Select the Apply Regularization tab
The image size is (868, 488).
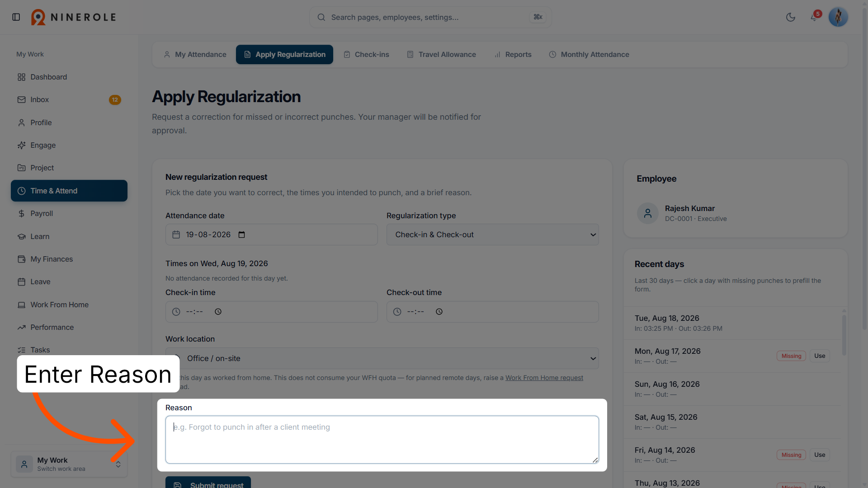(x=284, y=55)
